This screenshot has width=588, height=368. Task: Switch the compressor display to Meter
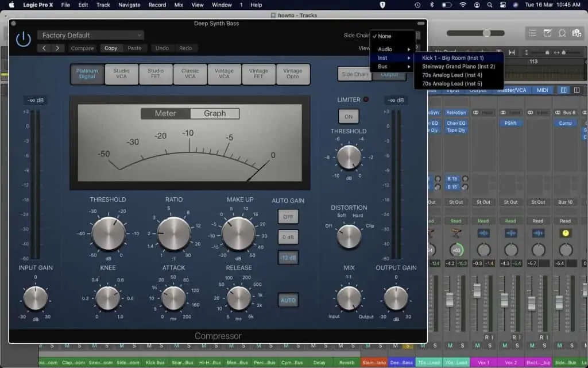tap(165, 113)
